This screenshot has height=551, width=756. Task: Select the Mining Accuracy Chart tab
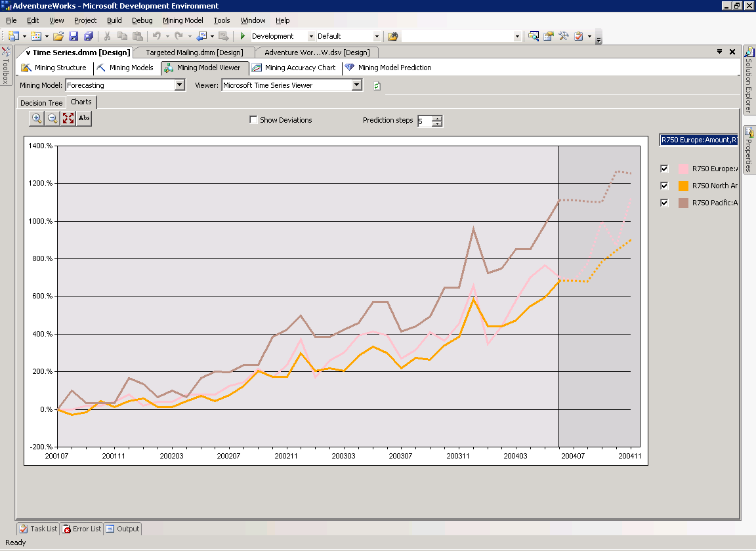point(293,68)
